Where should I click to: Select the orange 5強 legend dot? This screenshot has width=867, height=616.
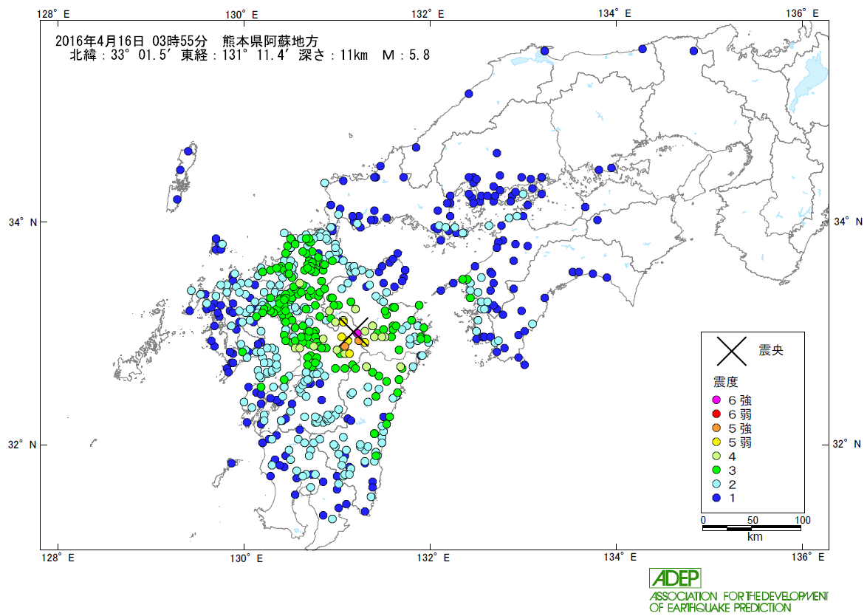click(x=716, y=428)
